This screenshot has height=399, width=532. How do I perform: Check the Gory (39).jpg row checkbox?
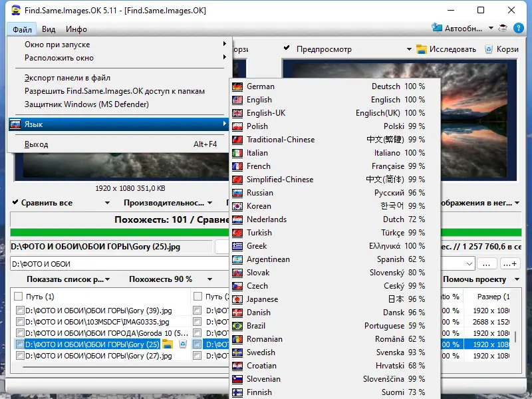point(20,310)
